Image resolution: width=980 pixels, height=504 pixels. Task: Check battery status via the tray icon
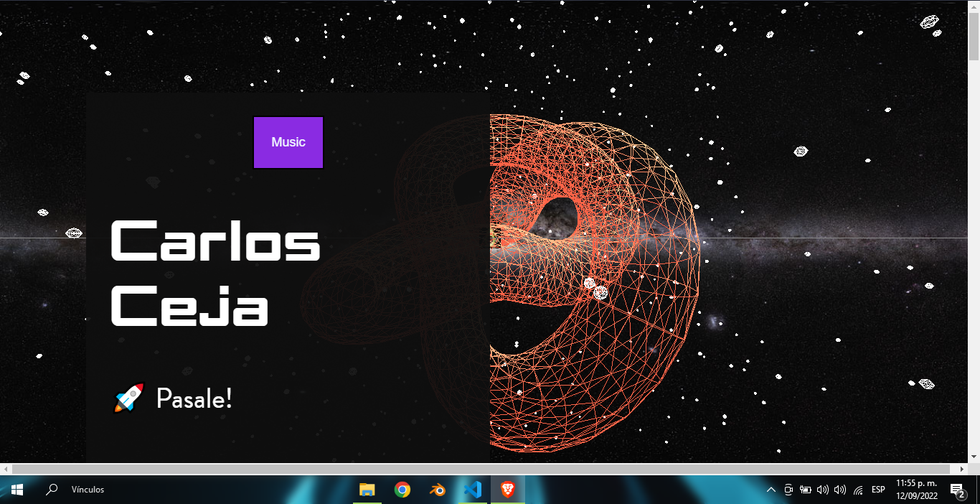(x=805, y=490)
